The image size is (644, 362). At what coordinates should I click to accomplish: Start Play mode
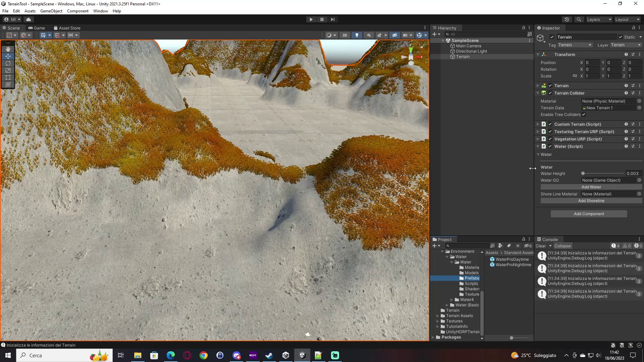tap(311, 19)
